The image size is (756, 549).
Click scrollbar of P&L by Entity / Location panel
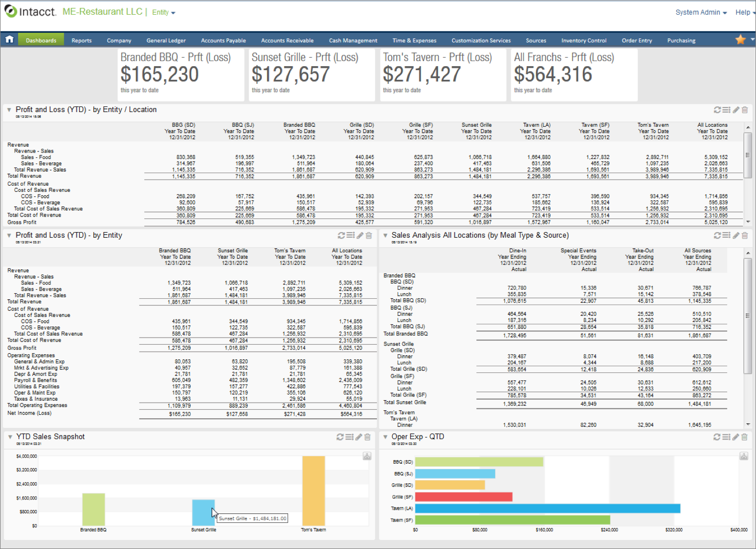click(748, 155)
